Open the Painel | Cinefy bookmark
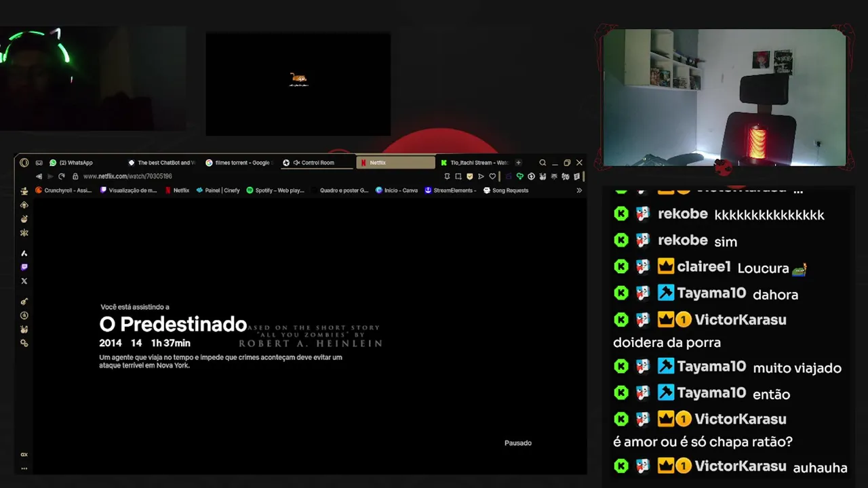This screenshot has width=868, height=488. pos(218,190)
